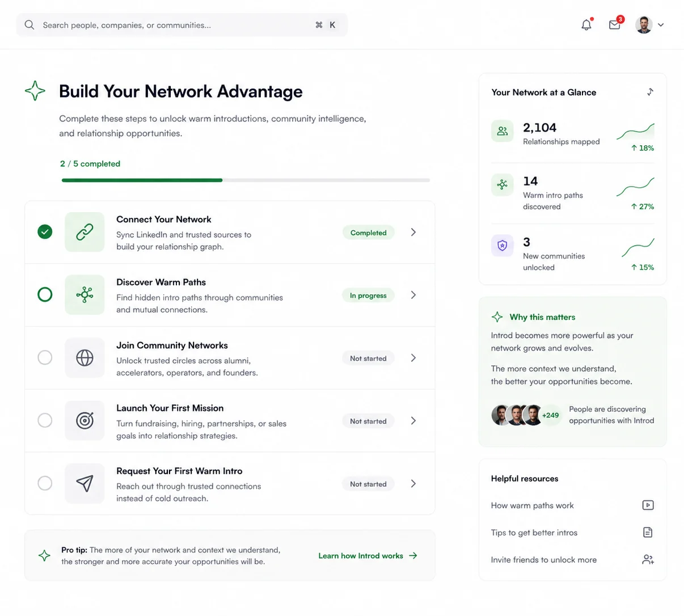Select the Request Your First Warm Intro circle
The image size is (684, 616).
(x=45, y=484)
